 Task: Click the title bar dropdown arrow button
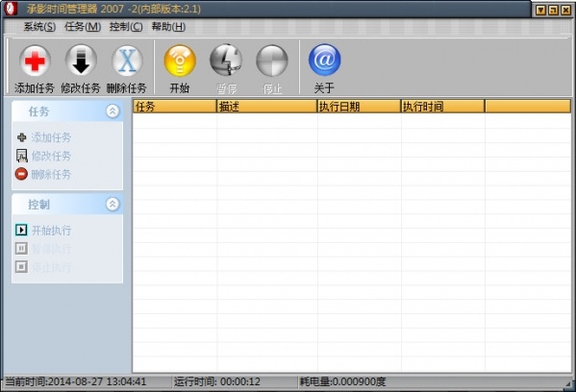coord(540,11)
